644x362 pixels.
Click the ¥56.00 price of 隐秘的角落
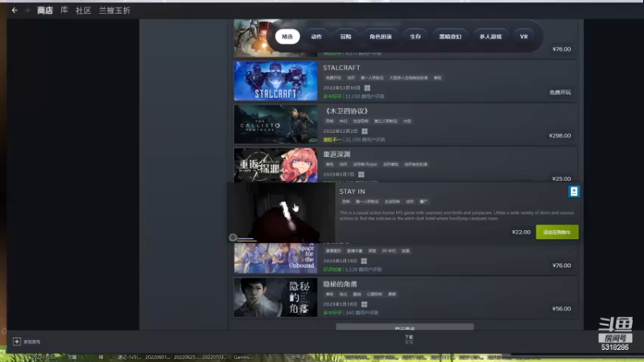pos(561,309)
